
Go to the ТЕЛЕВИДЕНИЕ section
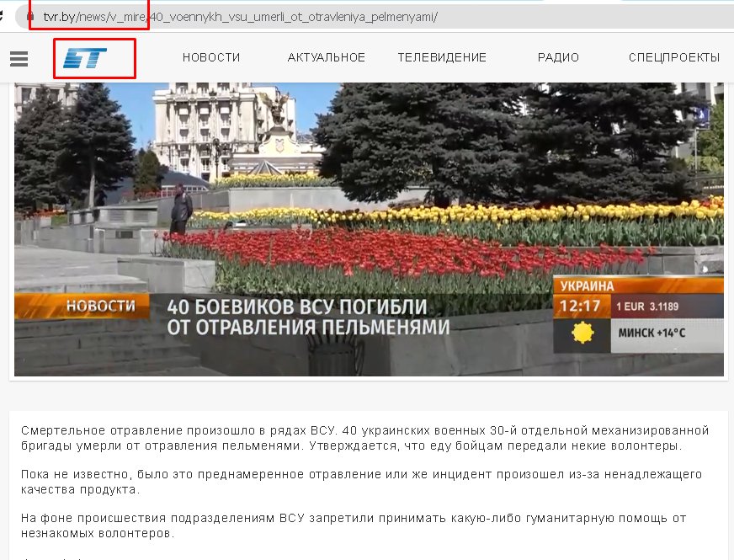pyautogui.click(x=442, y=57)
